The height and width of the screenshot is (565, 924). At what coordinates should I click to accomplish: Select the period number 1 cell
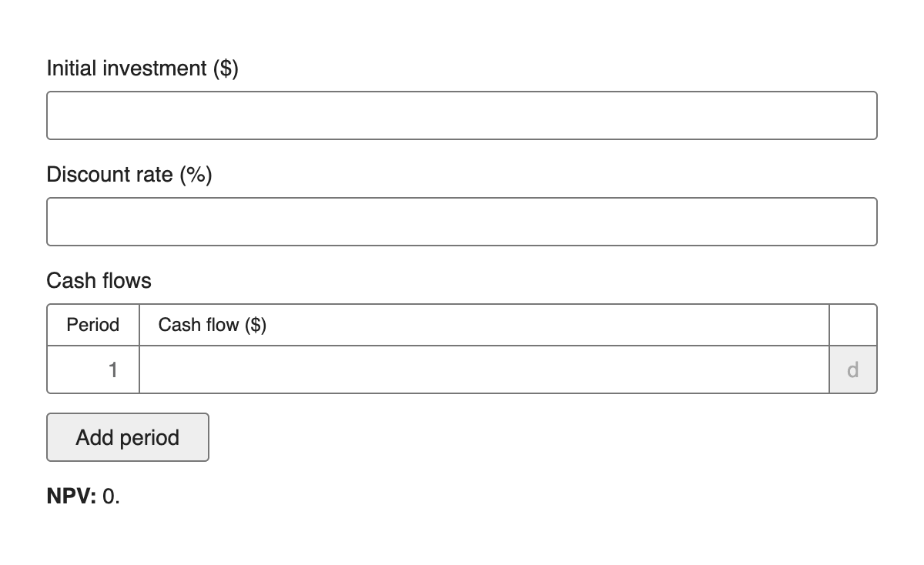93,369
